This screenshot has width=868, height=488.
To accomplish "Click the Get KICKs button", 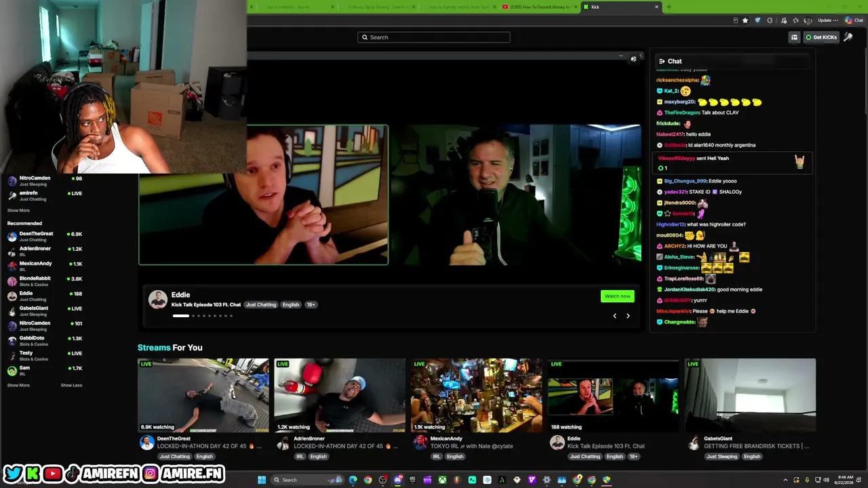I will point(821,37).
